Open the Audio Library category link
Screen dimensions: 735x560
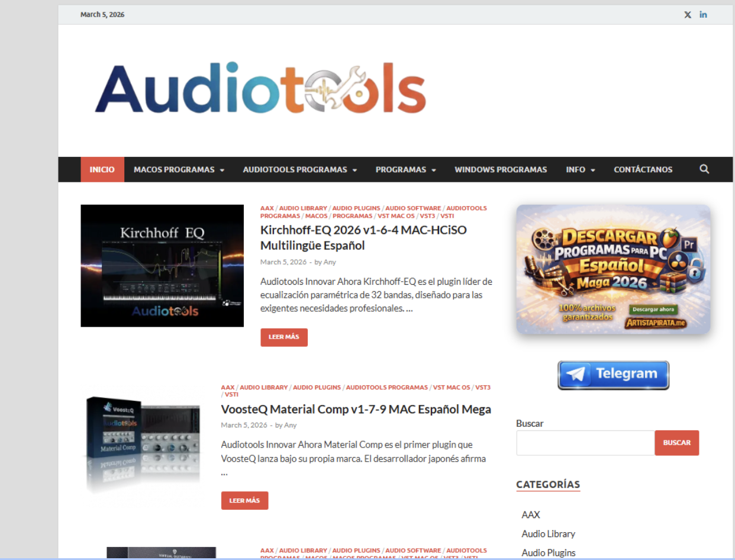click(548, 534)
